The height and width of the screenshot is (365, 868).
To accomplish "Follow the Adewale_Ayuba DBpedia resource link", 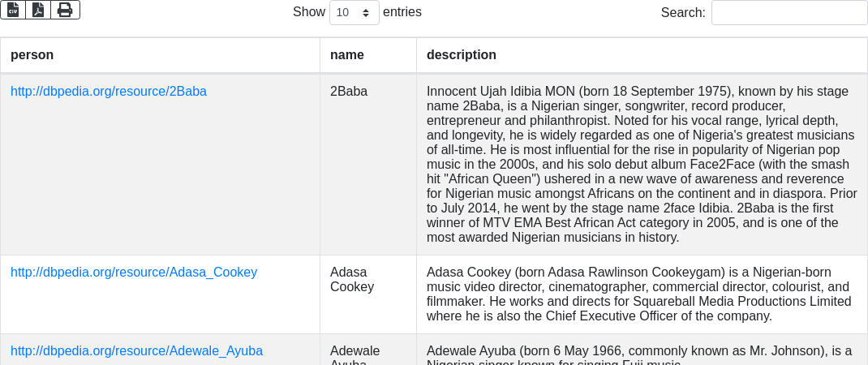I will pyautogui.click(x=136, y=351).
